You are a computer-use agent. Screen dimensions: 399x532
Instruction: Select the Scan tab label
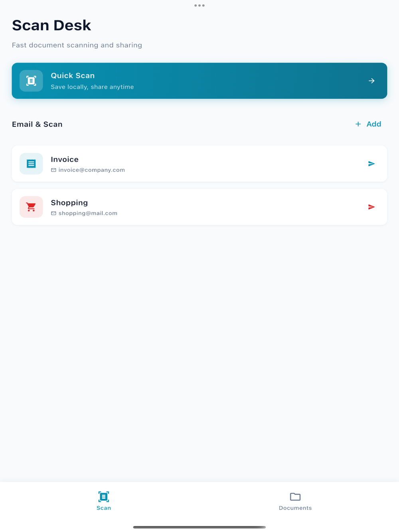[x=104, y=508]
